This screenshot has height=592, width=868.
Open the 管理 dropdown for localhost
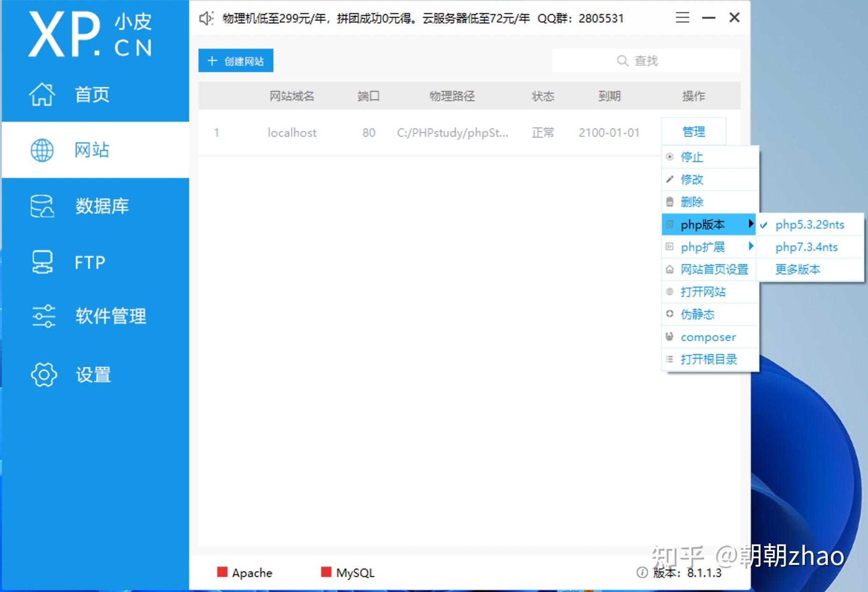(x=694, y=132)
